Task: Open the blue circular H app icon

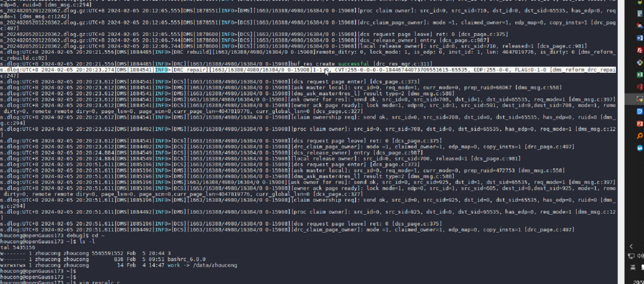Action: [639, 147]
